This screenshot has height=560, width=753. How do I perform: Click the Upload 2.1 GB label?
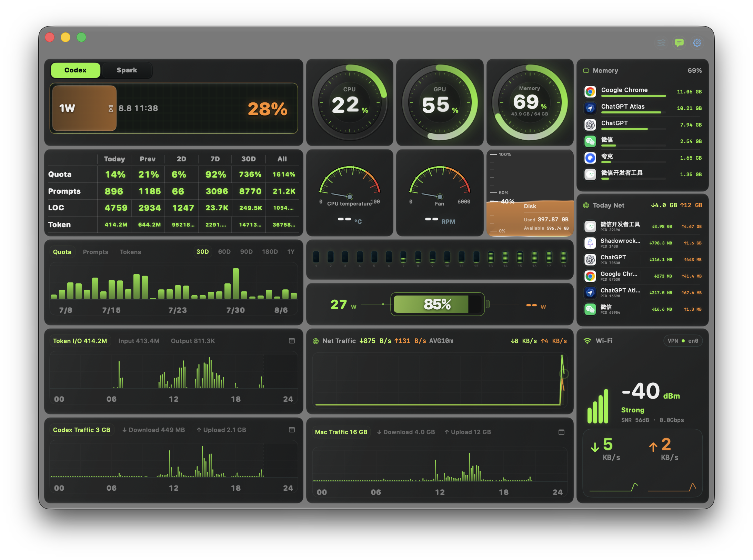[x=221, y=430]
